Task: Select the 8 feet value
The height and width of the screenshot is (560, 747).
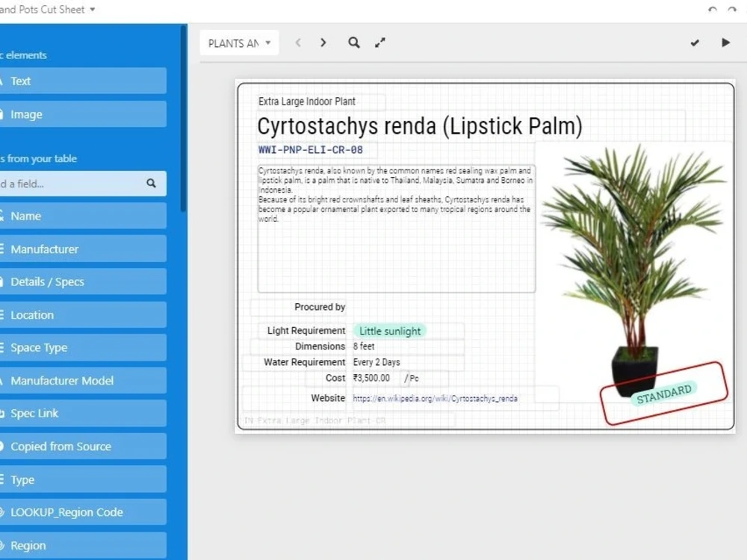Action: pos(364,346)
